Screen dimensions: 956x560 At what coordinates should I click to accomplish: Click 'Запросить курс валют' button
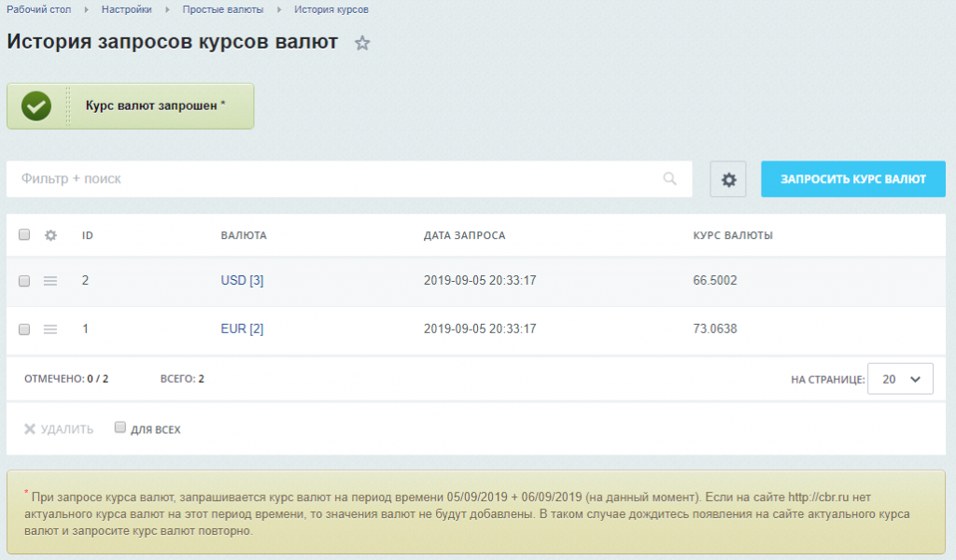coord(853,179)
